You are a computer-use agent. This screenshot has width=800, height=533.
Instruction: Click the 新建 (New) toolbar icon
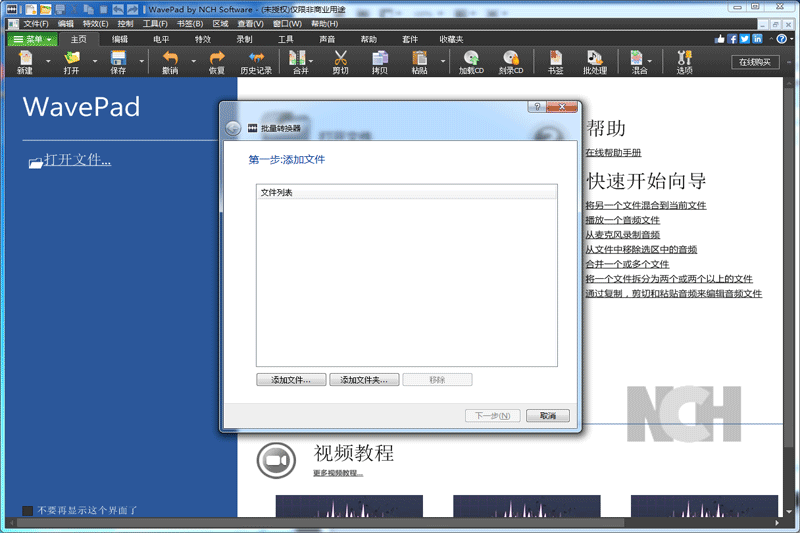(x=24, y=62)
